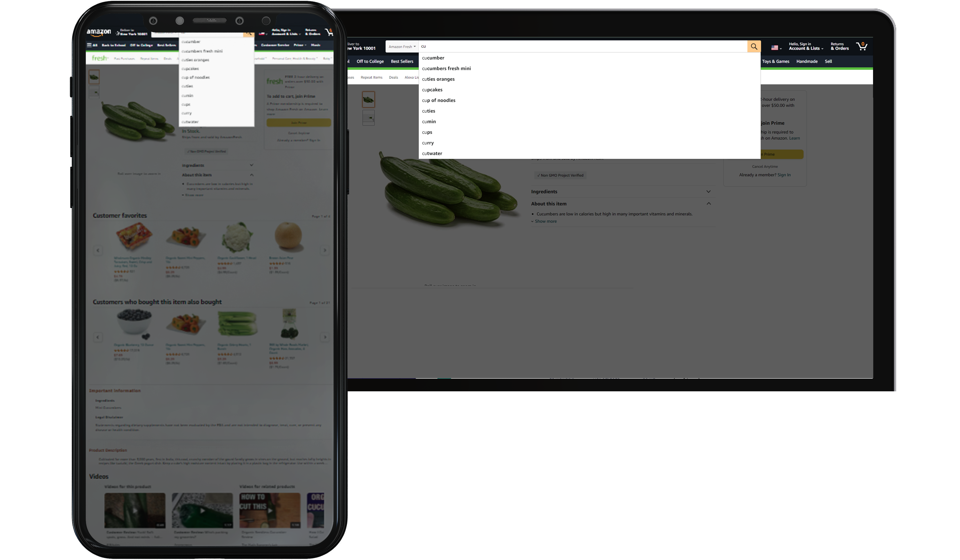Click the Best Sellers tab
This screenshot has width=960, height=560.
pos(402,61)
